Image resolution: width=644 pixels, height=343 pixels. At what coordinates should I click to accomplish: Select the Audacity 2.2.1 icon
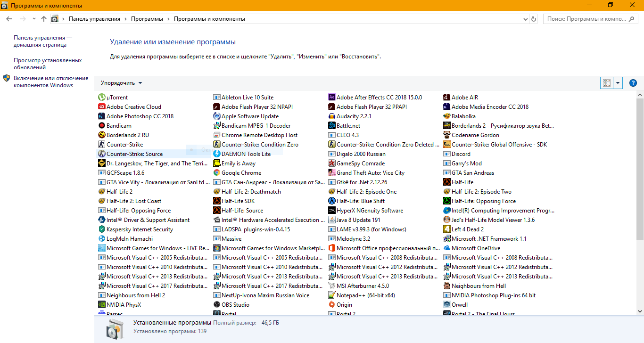click(331, 116)
